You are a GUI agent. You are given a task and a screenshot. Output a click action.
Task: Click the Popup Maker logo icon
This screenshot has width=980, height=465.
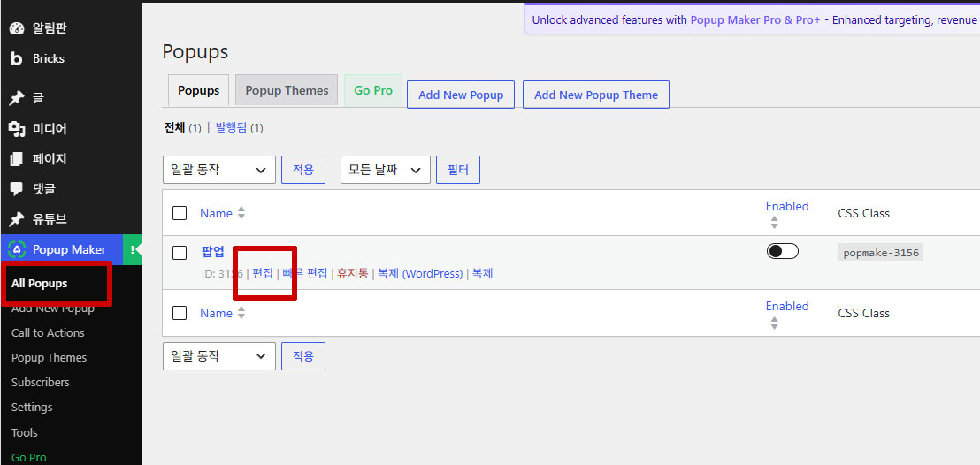pos(17,249)
